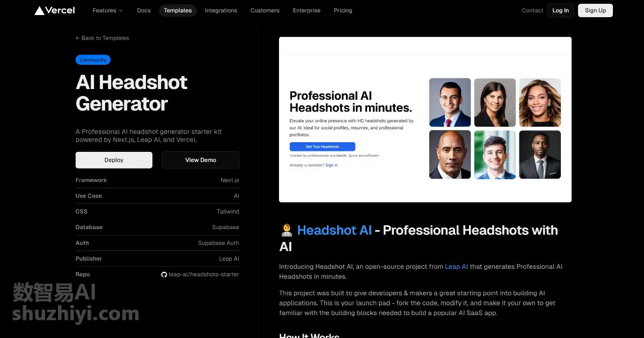644x338 pixels.
Task: Open the GitHub icon beside leap-ai/headshots-starter
Action: pyautogui.click(x=164, y=275)
